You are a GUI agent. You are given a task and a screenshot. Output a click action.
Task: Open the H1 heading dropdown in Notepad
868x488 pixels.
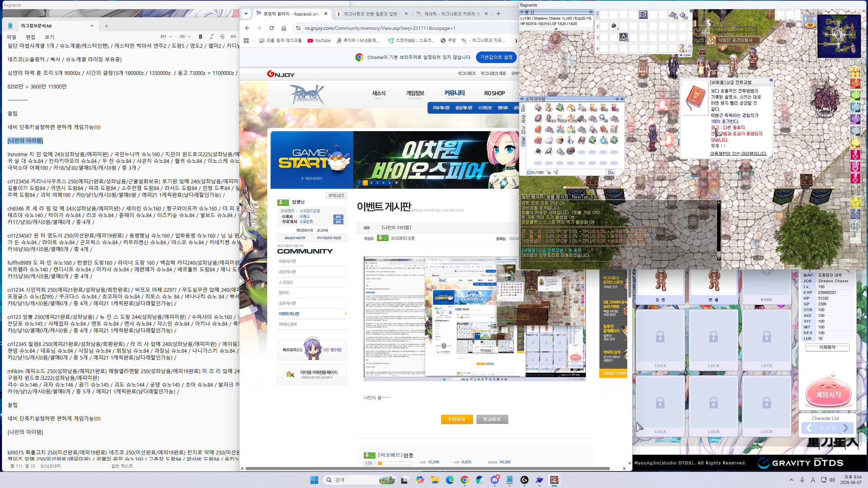click(x=166, y=37)
